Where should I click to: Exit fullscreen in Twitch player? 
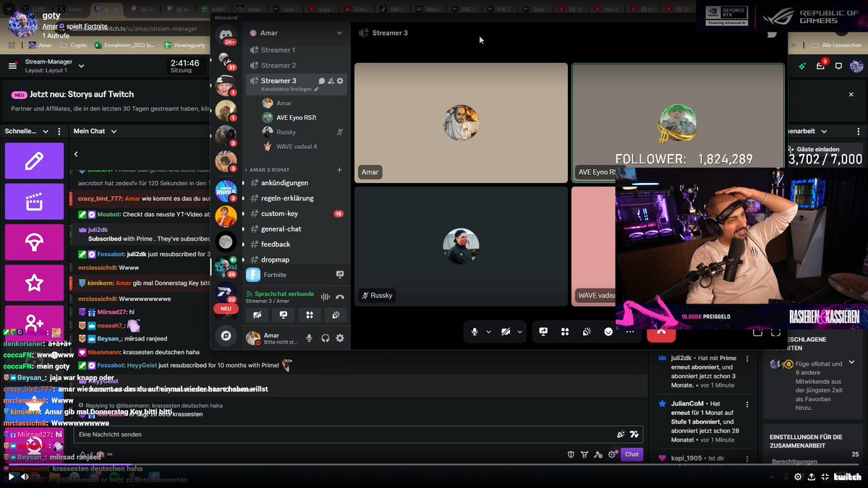(825, 477)
